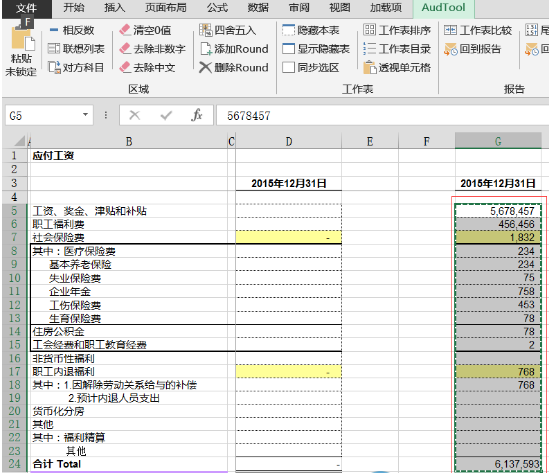Screen dimensions: 549x473
Task: Click the formula bar enter checkmark
Action: 166,115
